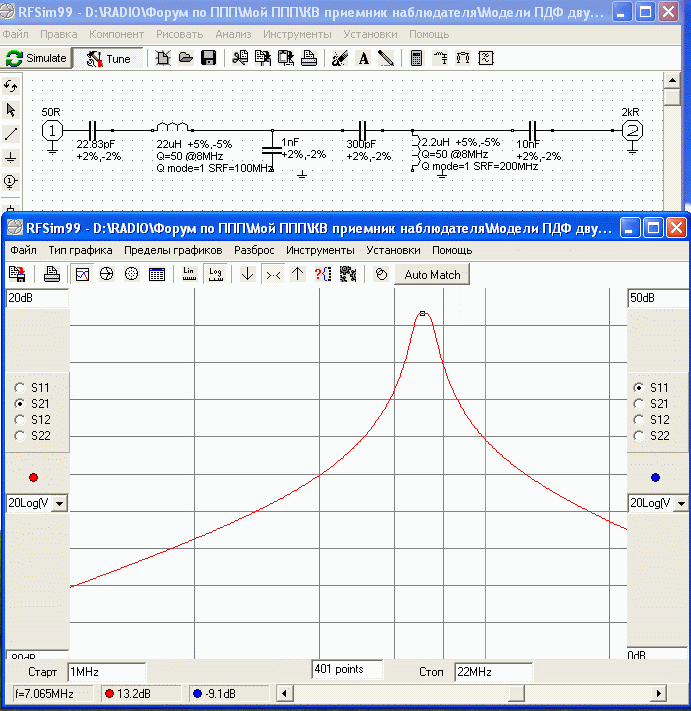691x711 pixels.
Task: Open Разброс menu
Action: pos(254,250)
